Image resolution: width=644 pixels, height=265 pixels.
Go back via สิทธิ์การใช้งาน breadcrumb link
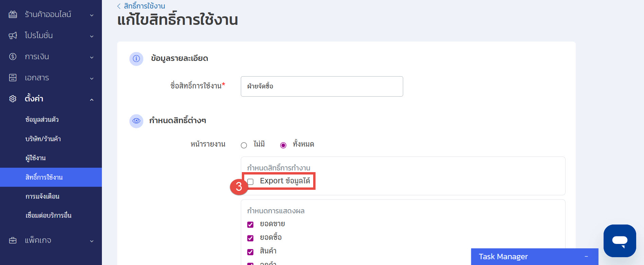coord(144,6)
